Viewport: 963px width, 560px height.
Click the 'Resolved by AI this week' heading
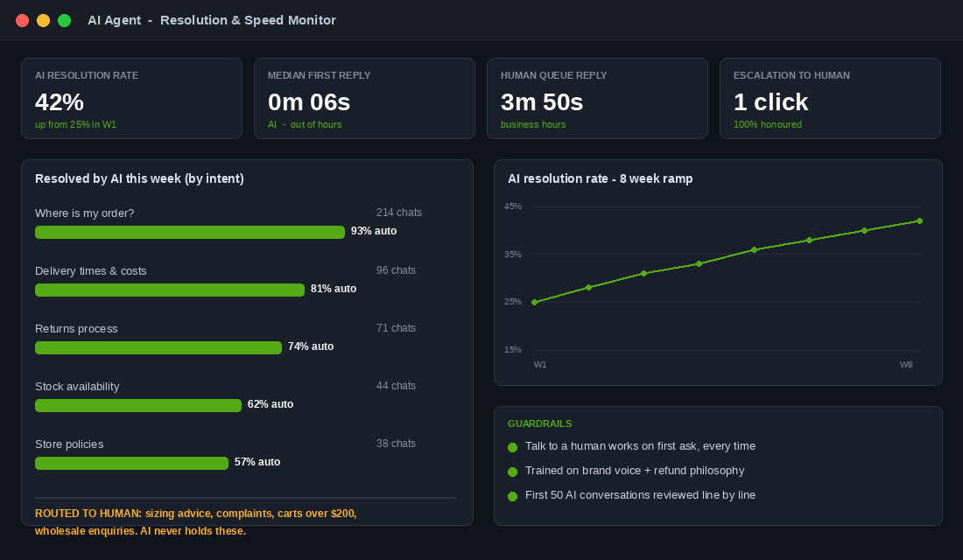(x=139, y=178)
